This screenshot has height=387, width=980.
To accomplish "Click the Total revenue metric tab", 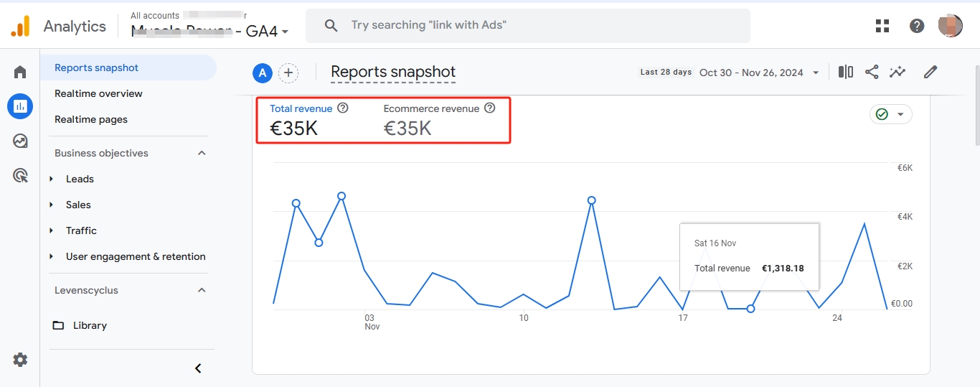I will click(x=308, y=120).
